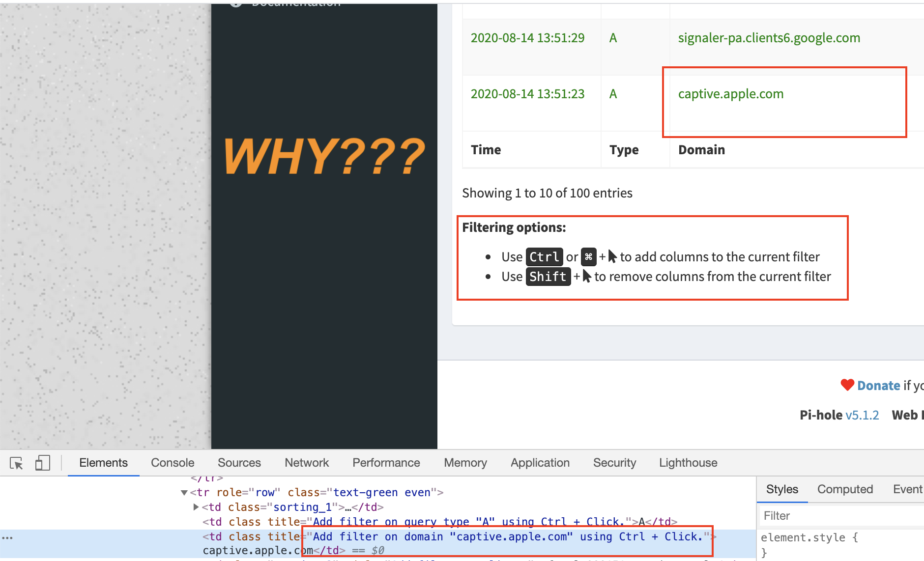Toggle the device toolbar icon
The width and height of the screenshot is (924, 561).
(42, 463)
